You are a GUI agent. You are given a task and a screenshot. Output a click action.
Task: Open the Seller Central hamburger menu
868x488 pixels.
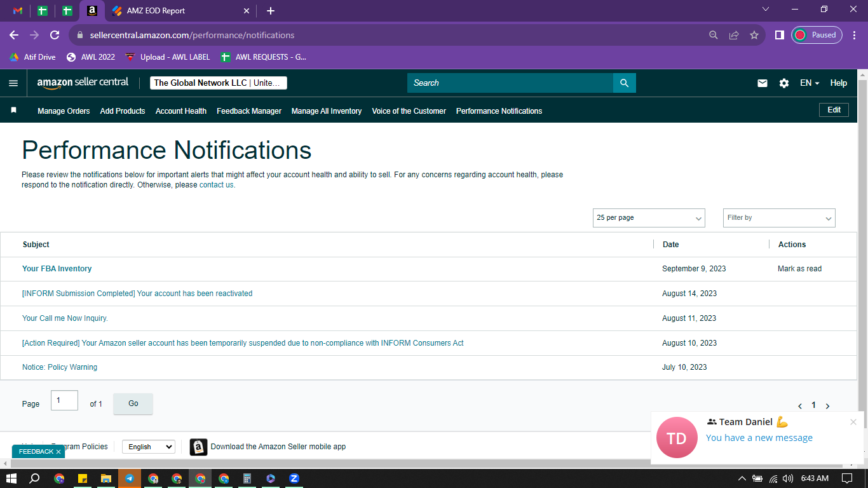point(13,83)
